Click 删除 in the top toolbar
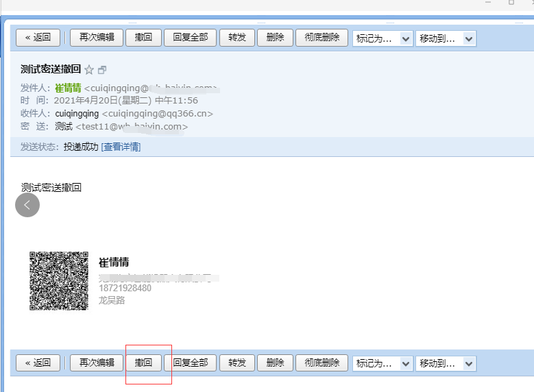The height and width of the screenshot is (392, 534). 275,38
